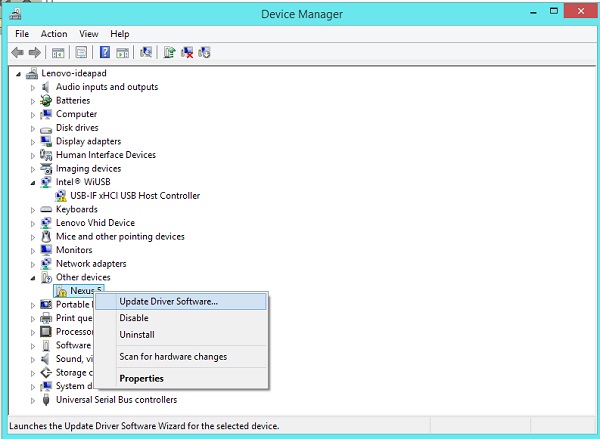Viewport: 600px width, 439px height.
Task: Select Disable in the context menu
Action: click(x=134, y=318)
